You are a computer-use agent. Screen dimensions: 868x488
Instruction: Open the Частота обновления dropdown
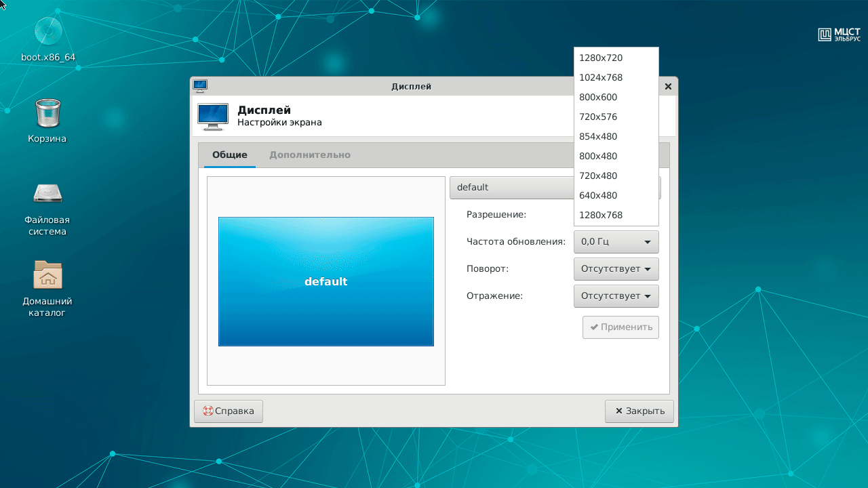616,242
